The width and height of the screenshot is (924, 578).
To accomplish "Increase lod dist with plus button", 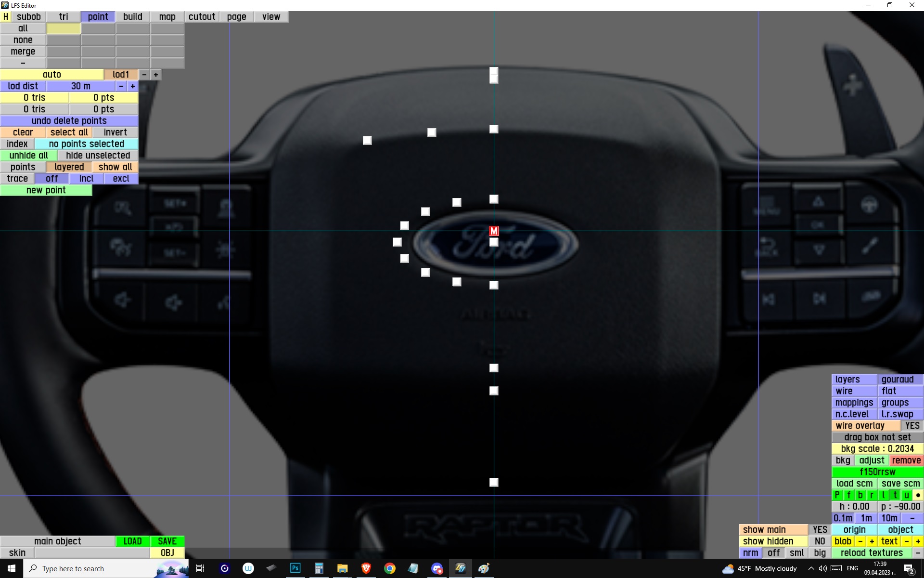I will pos(133,86).
